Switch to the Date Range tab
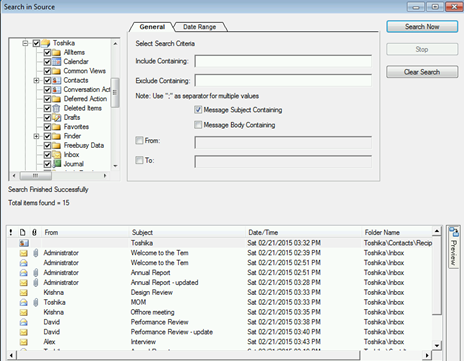This screenshot has width=464, height=361. [x=199, y=27]
